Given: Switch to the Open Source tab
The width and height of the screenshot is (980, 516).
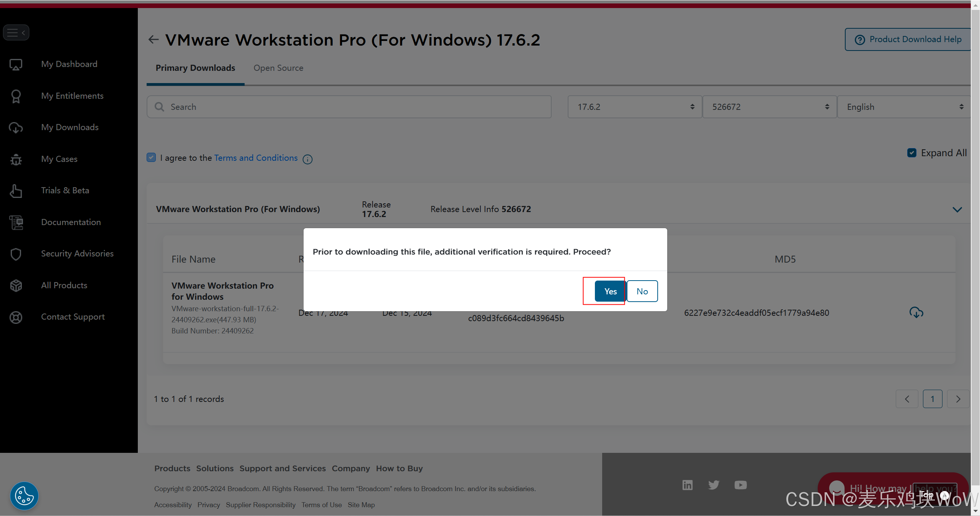Looking at the screenshot, I should 278,68.
